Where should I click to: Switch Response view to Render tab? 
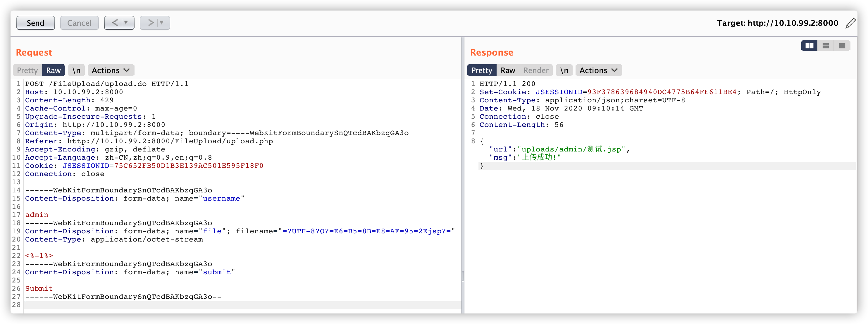(536, 70)
